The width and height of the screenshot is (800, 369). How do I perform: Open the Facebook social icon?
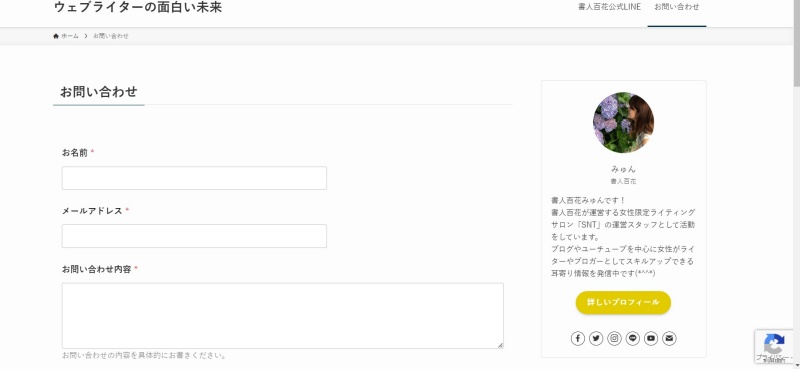click(578, 338)
